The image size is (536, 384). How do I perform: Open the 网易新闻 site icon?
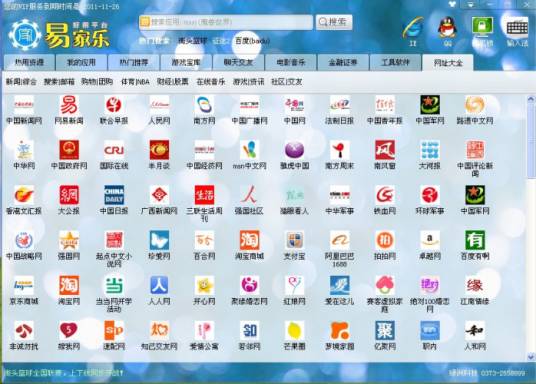pyautogui.click(x=69, y=105)
